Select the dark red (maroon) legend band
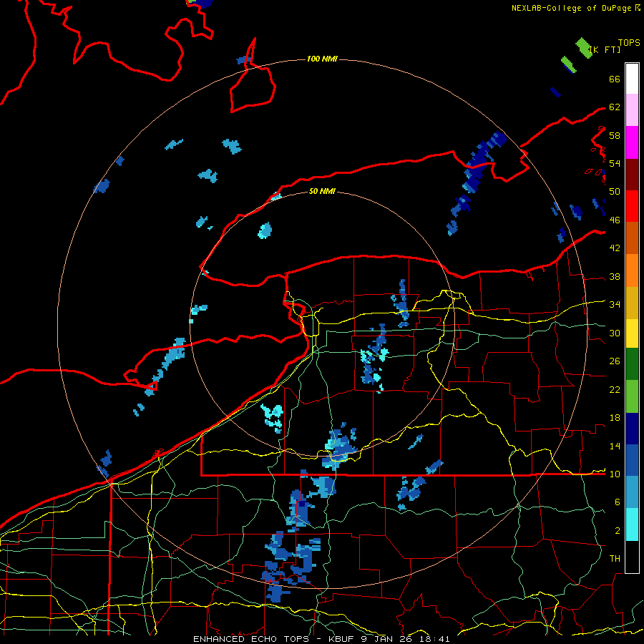This screenshot has width=644, height=644. [x=632, y=174]
